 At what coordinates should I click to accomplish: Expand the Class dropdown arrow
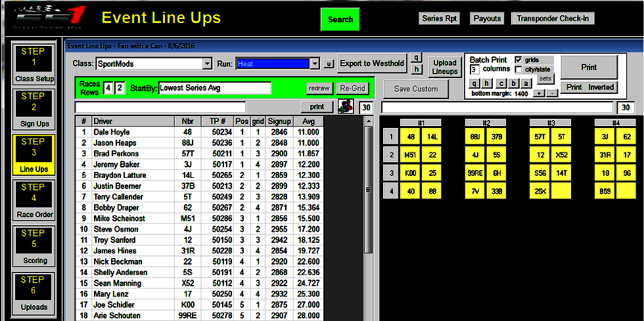coord(207,64)
